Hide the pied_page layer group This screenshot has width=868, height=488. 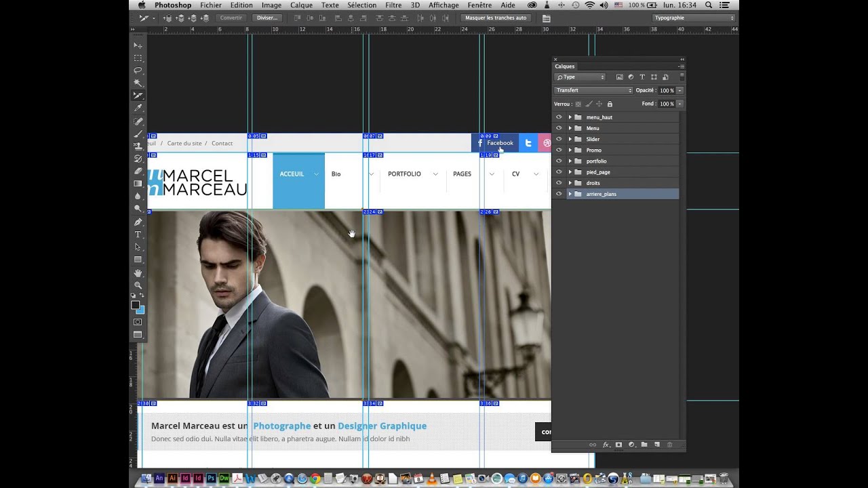pos(559,171)
